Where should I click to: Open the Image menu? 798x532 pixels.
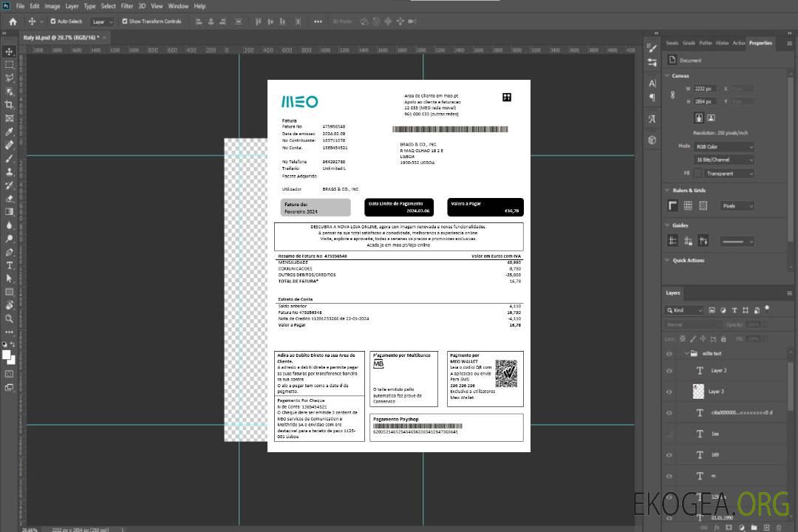[52, 6]
